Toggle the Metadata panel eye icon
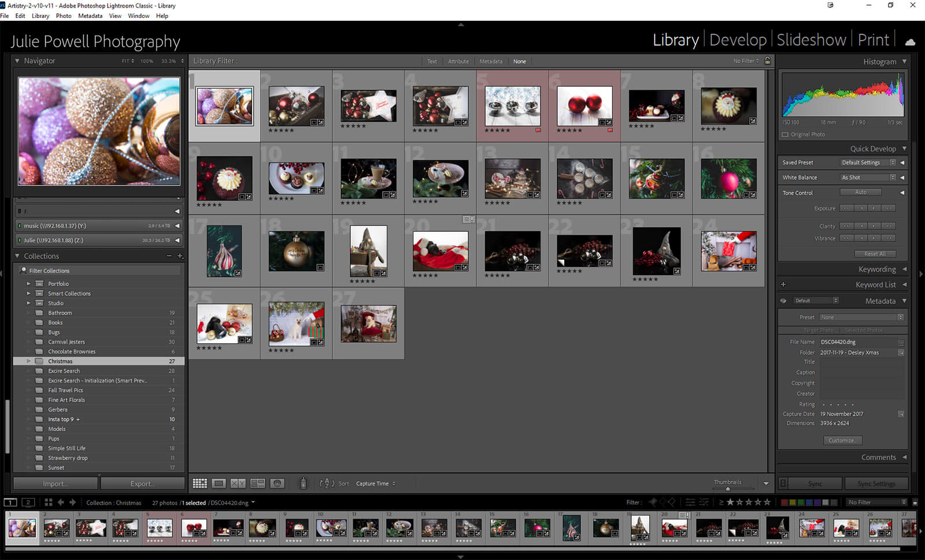Viewport: 925px width, 560px height. point(783,301)
